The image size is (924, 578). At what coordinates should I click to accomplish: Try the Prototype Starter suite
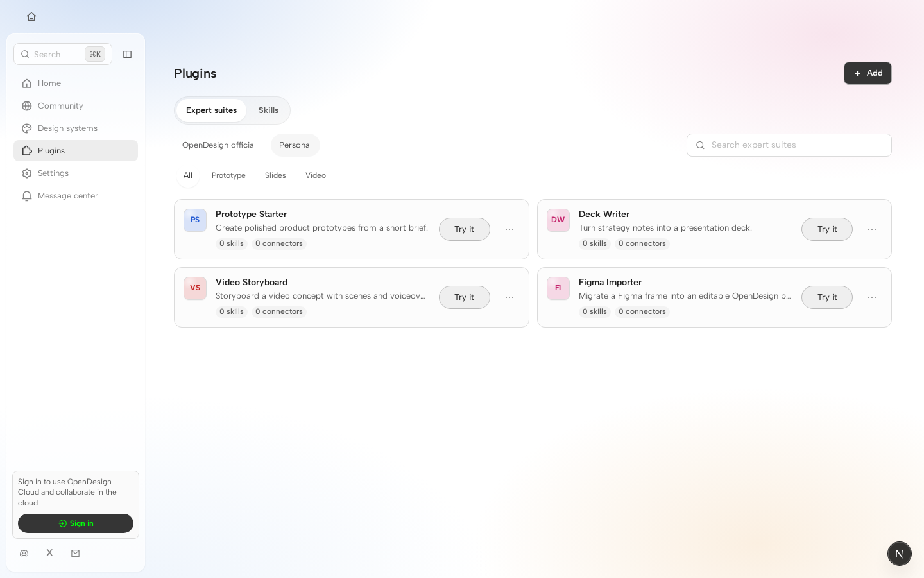[x=465, y=229]
